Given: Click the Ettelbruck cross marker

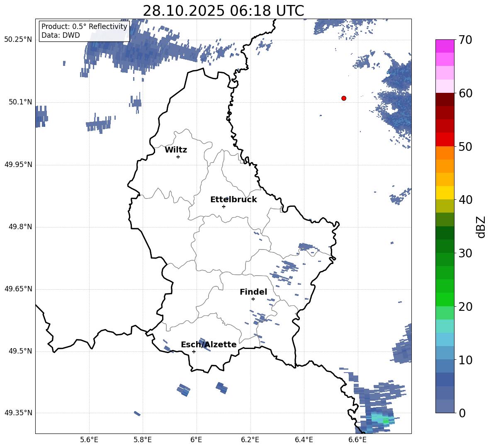Looking at the screenshot, I should pos(224,206).
